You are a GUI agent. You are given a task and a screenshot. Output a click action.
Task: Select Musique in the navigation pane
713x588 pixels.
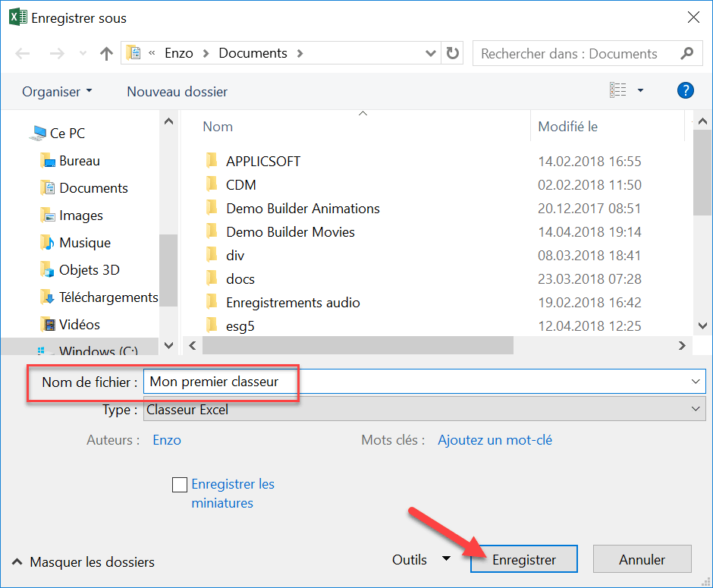click(x=84, y=243)
